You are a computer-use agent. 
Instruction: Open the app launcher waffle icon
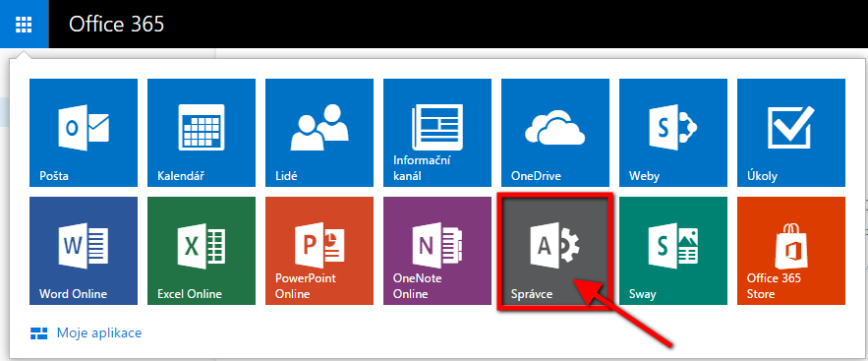pos(24,24)
